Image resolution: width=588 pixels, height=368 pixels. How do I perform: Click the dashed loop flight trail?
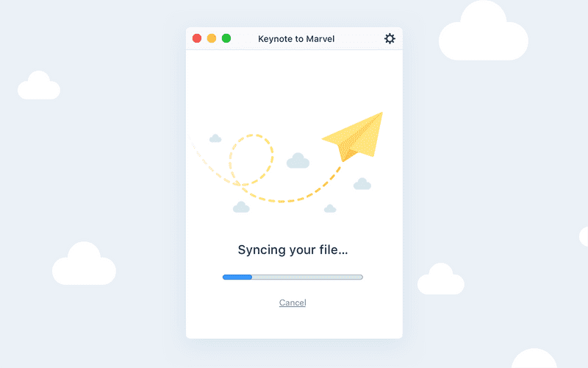coord(251,159)
